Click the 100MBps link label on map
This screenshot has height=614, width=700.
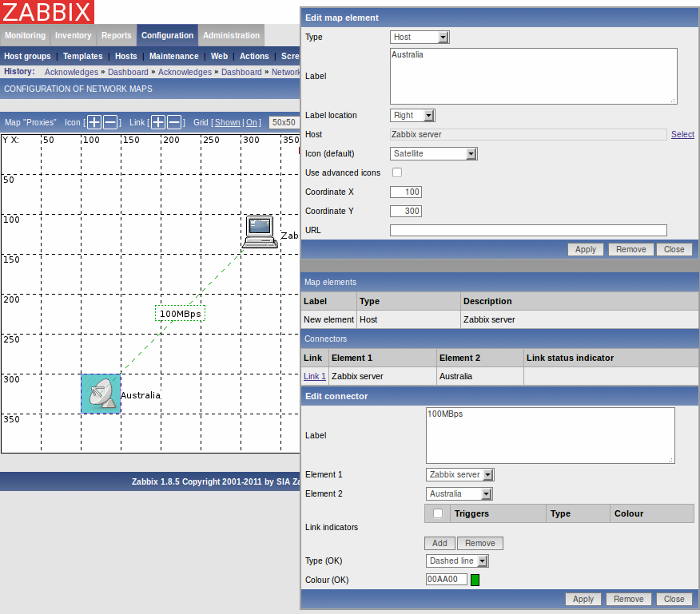[181, 314]
